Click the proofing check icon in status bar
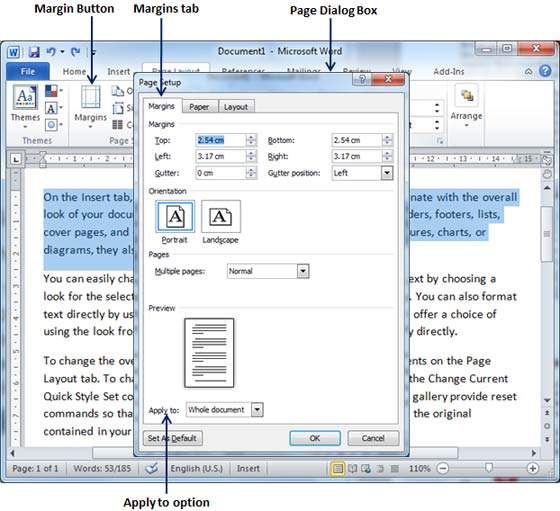Image resolution: width=560 pixels, height=511 pixels. [x=152, y=468]
